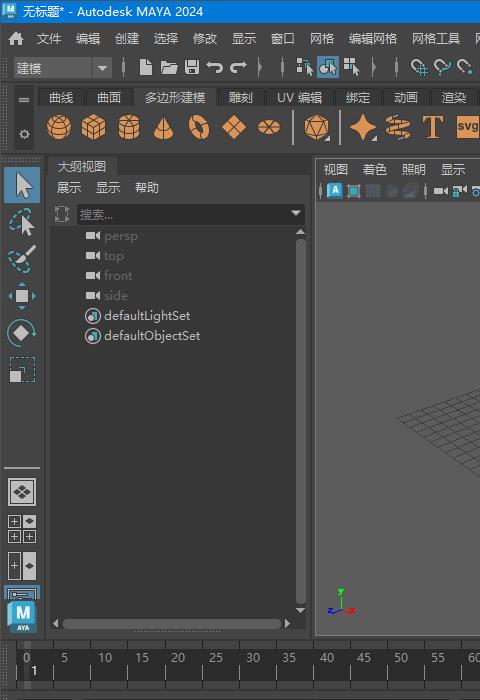
Task: Create a new scene with the New Scene icon
Action: click(x=146, y=67)
